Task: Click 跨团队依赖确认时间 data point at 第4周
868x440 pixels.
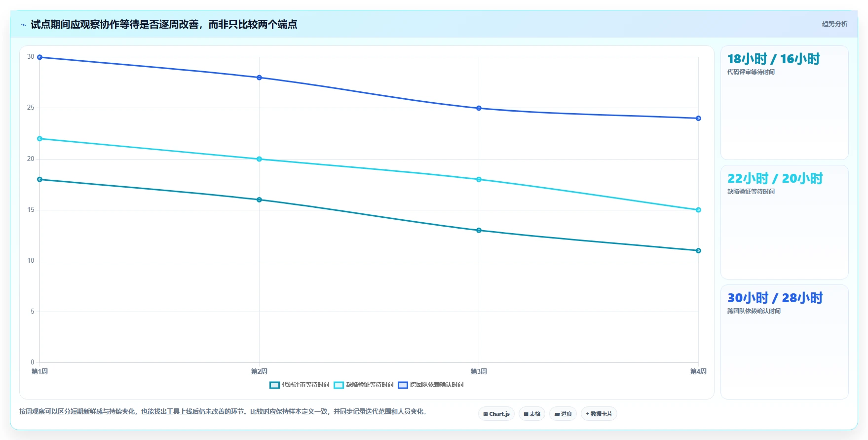Action: pos(698,119)
